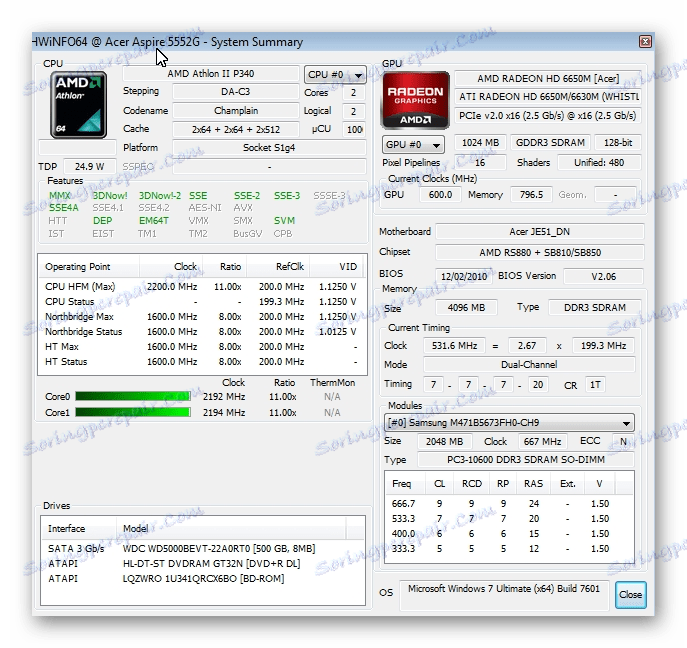Viewport: 687px width, 648px height.
Task: Select the 533.3 frequency timing row
Action: (x=509, y=519)
